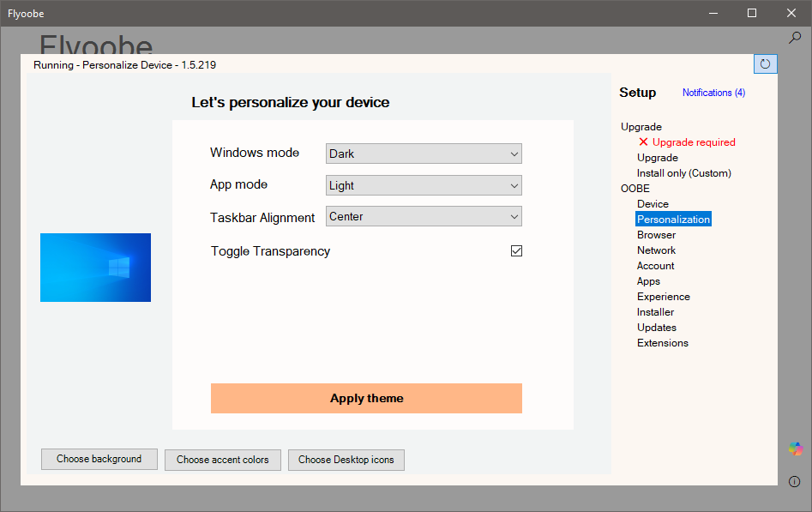Open the Extensions setup page
Screen dimensions: 812x512
662,343
